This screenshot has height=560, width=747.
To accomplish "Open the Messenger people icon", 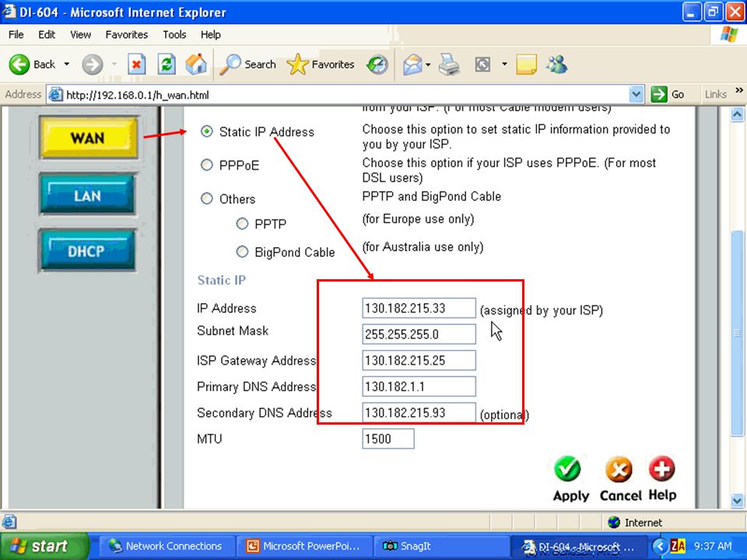I will tap(557, 65).
